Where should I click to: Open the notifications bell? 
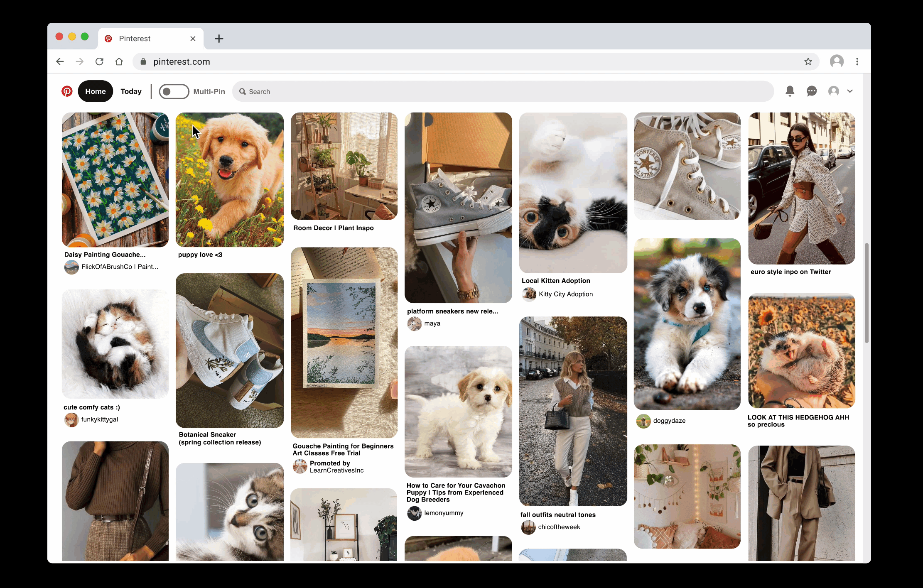(790, 91)
